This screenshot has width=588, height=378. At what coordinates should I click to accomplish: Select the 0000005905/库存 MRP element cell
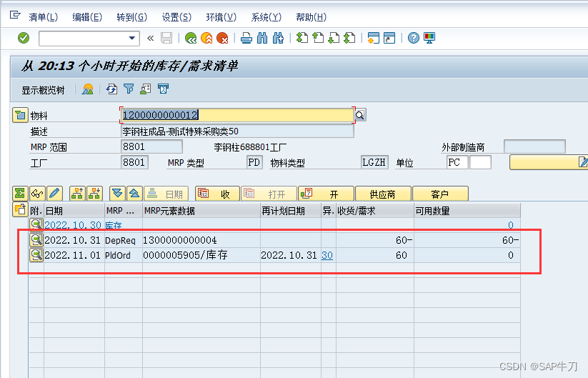point(201,255)
